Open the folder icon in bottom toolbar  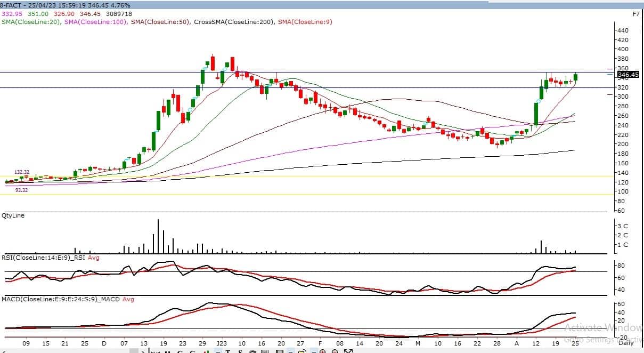[301, 351]
